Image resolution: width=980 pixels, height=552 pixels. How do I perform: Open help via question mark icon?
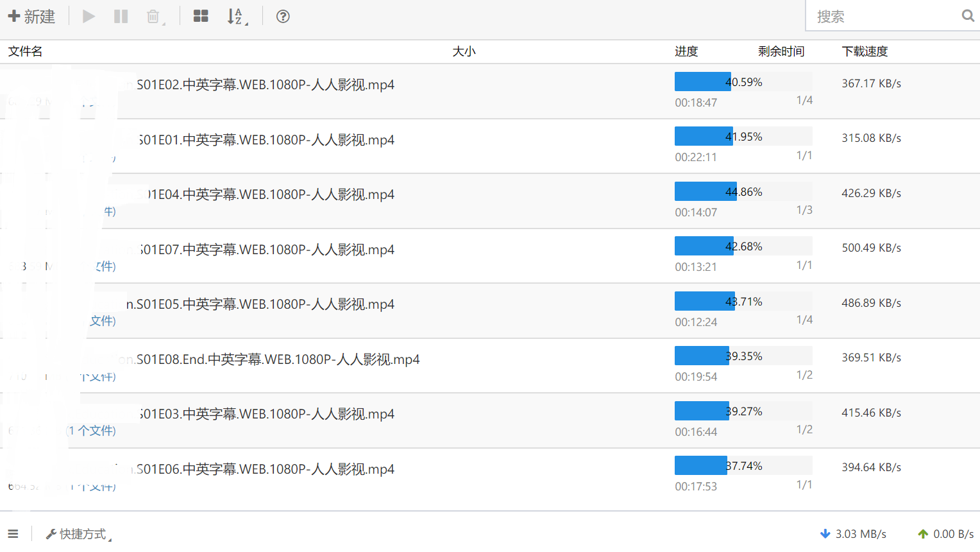click(x=283, y=17)
